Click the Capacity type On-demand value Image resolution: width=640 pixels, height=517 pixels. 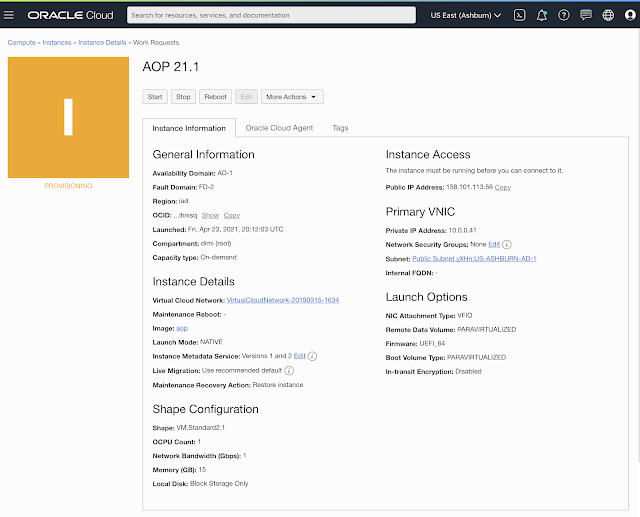(218, 257)
